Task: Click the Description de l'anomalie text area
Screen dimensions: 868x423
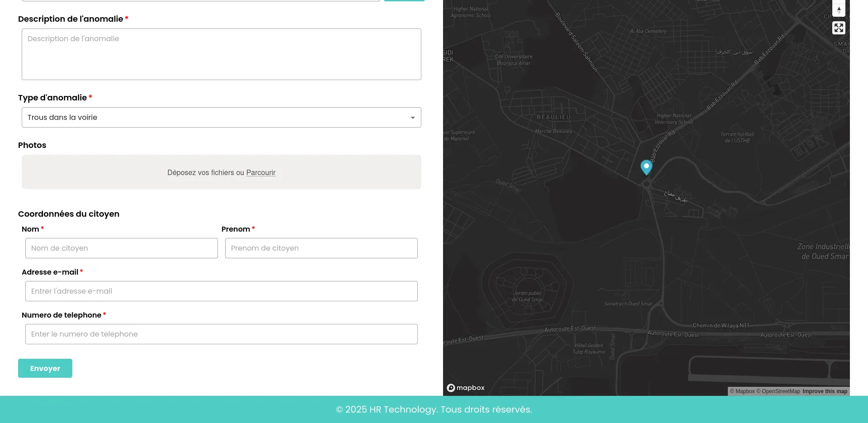Action: (222, 54)
